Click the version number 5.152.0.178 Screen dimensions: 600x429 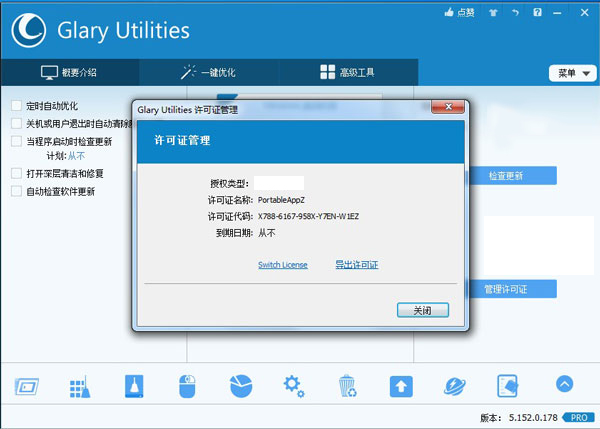[x=533, y=418]
